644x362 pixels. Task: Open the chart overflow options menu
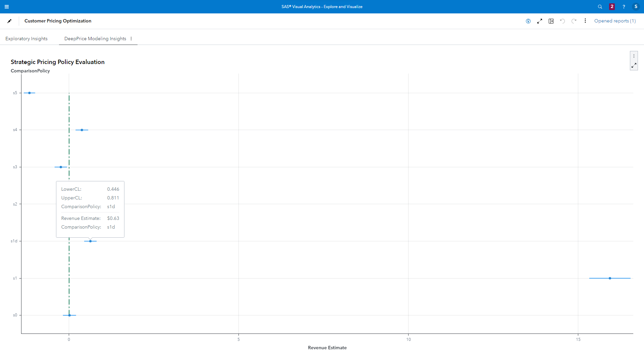pyautogui.click(x=634, y=55)
